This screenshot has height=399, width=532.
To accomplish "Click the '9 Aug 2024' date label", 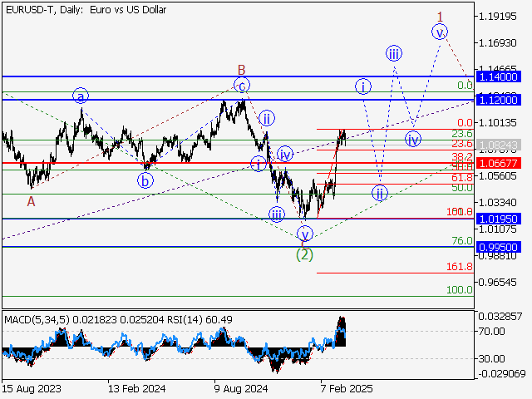I will [x=239, y=387].
